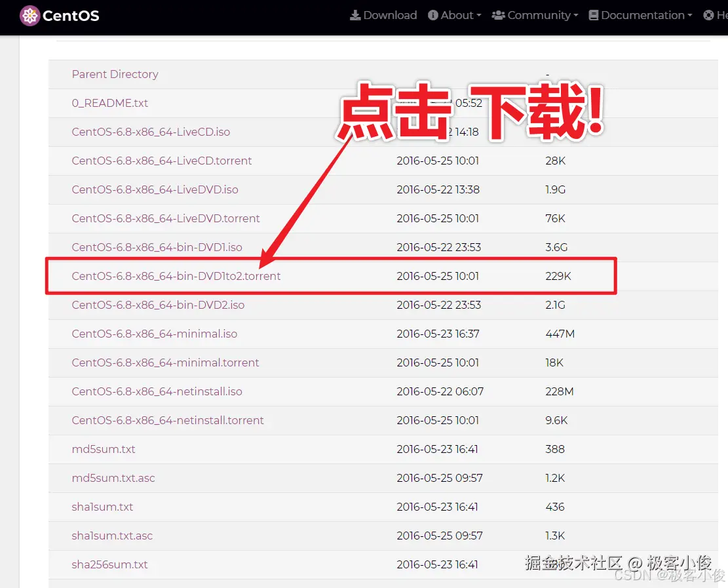Download CentOS-6.8-x86_64-netinstall.iso

pos(157,391)
